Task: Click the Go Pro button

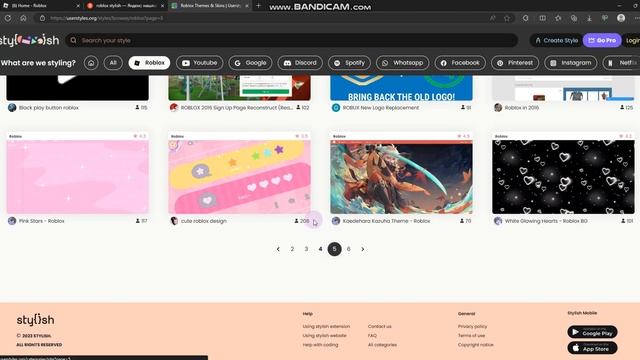Action: (602, 40)
